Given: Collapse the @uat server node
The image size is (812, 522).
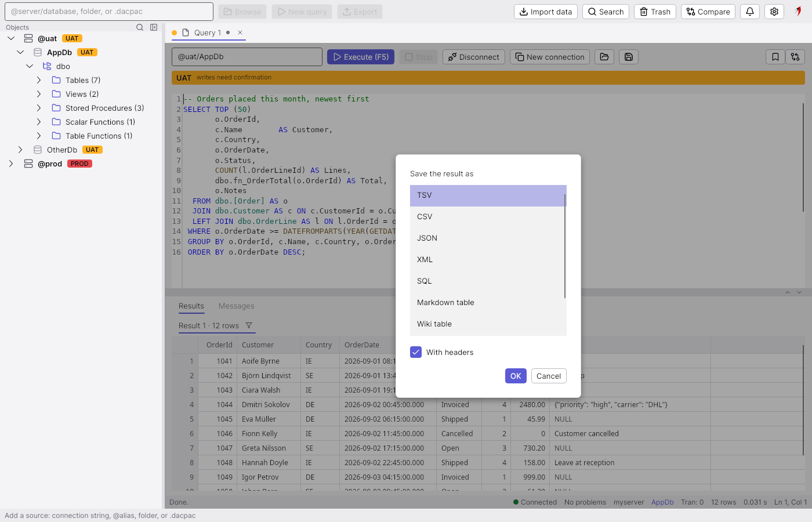Looking at the screenshot, I should pyautogui.click(x=11, y=38).
